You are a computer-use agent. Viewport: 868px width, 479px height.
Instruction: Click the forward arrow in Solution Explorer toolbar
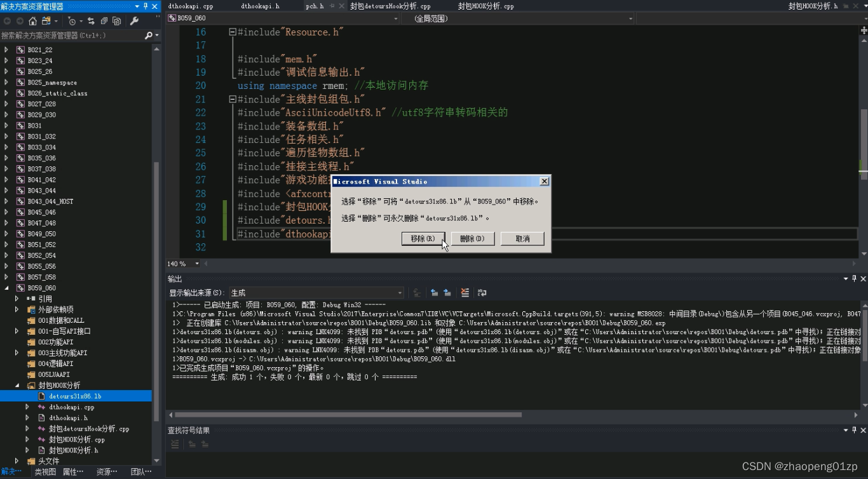(x=20, y=21)
